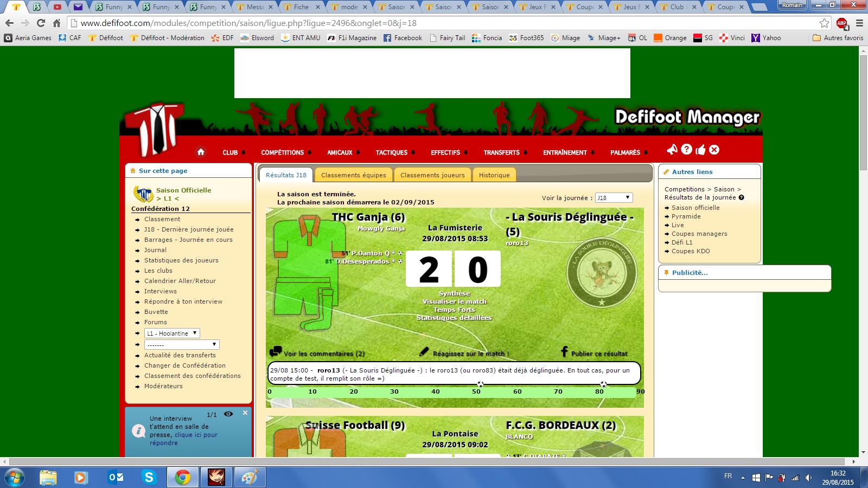Click the thumbs up icon in navigation bar
Screen dimensions: 868x488
pos(700,150)
